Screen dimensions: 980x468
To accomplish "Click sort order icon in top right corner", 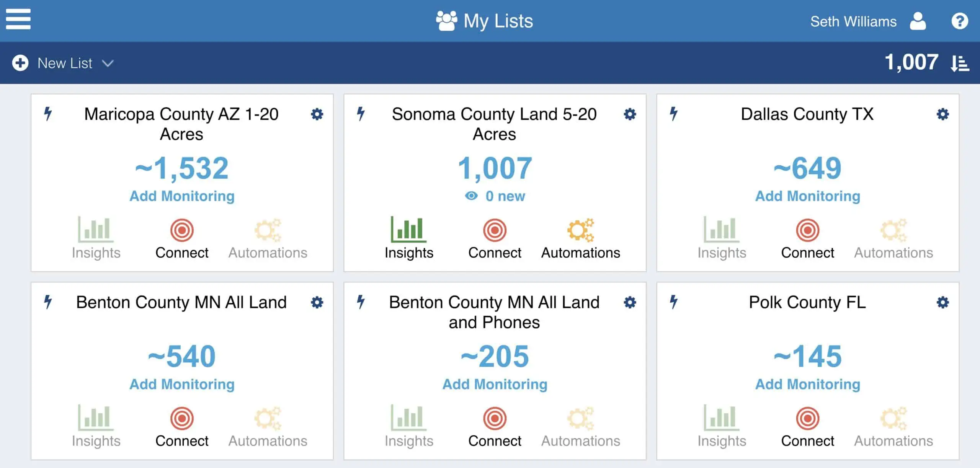I will click(x=960, y=62).
